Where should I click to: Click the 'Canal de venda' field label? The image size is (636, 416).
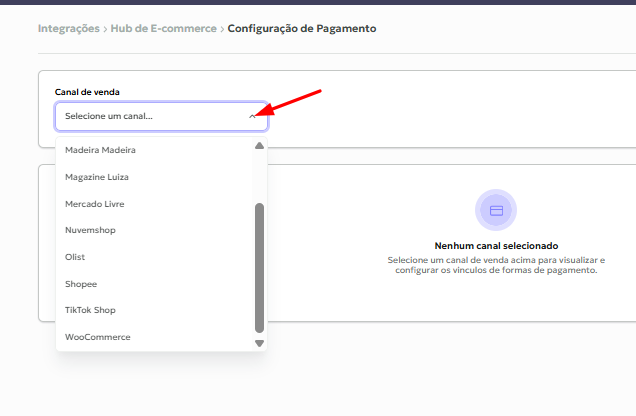(x=87, y=92)
